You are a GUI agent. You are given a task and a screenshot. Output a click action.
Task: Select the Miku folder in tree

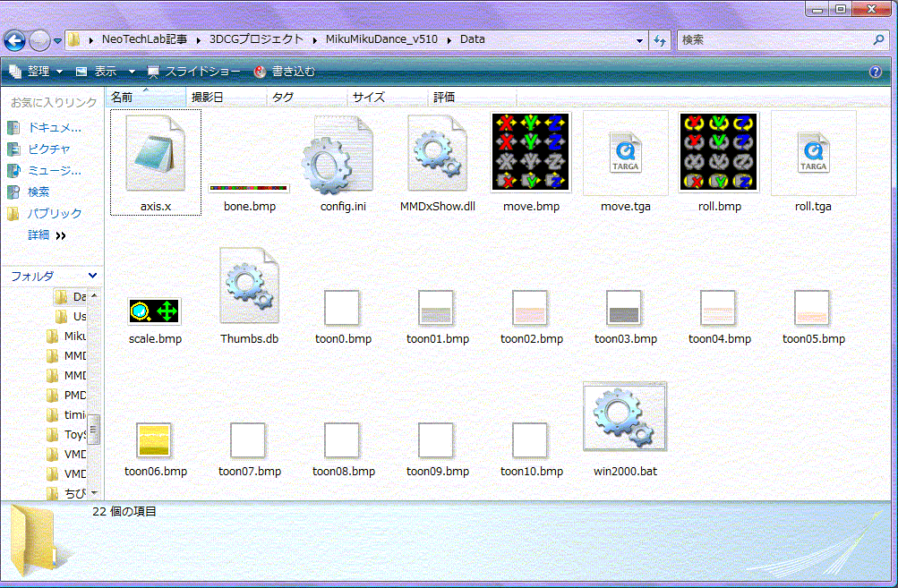coord(66,337)
